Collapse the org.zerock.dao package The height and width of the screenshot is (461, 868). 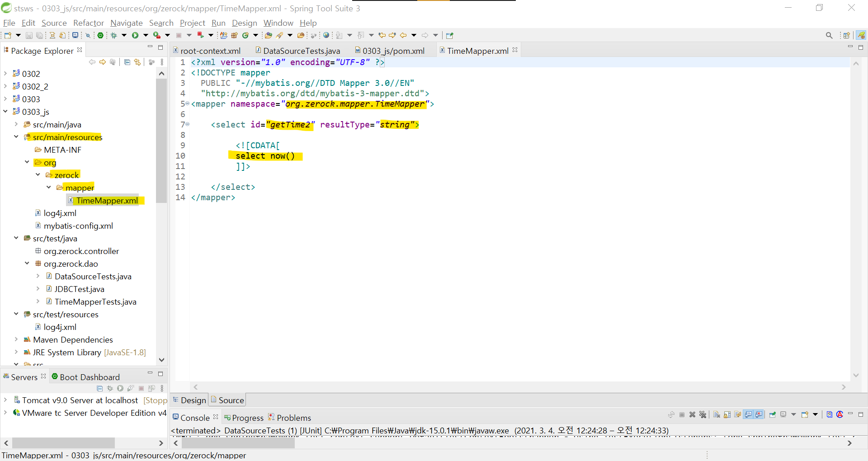pos(27,263)
